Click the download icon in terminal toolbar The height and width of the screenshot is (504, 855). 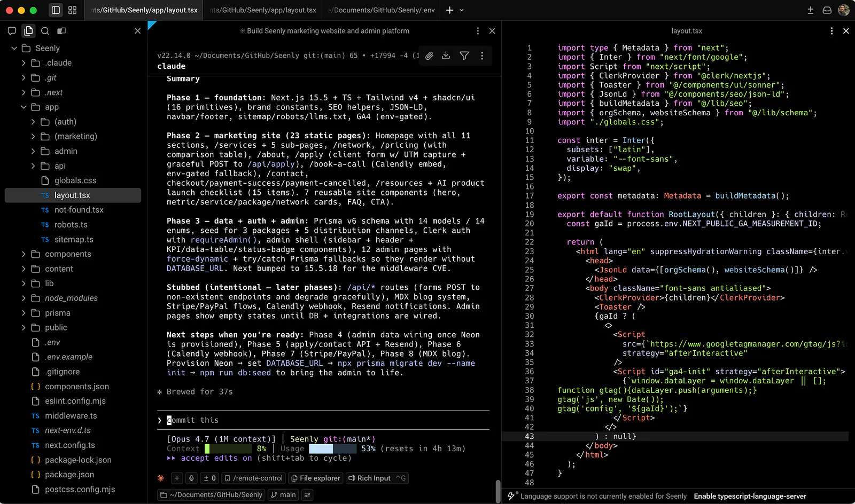coord(446,56)
